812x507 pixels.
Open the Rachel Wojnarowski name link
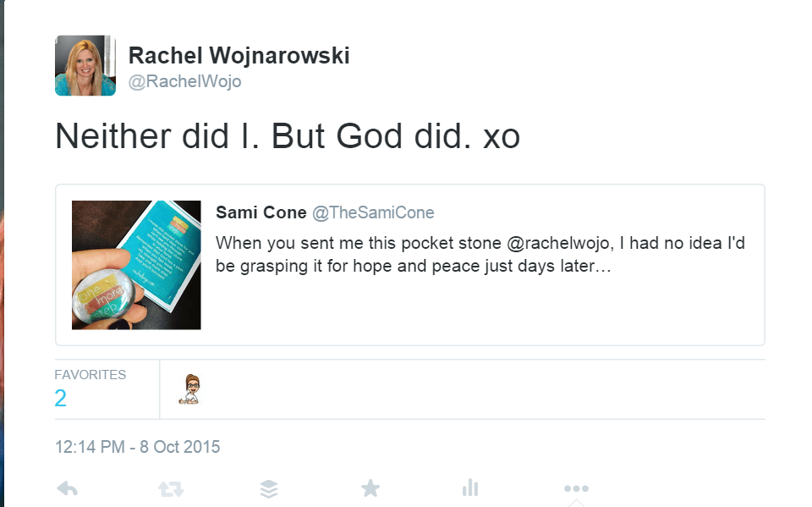point(239,56)
